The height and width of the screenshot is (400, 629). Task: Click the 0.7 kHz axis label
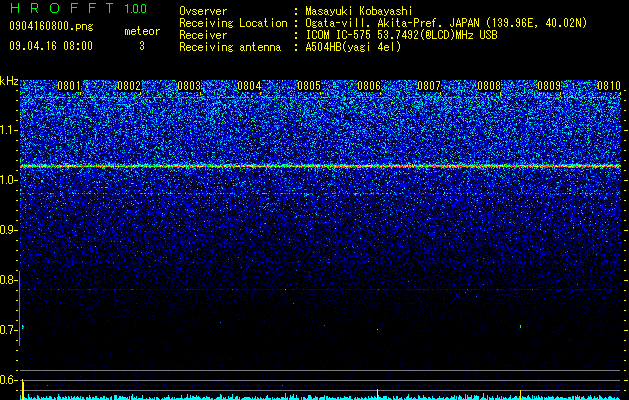pyautogui.click(x=8, y=330)
